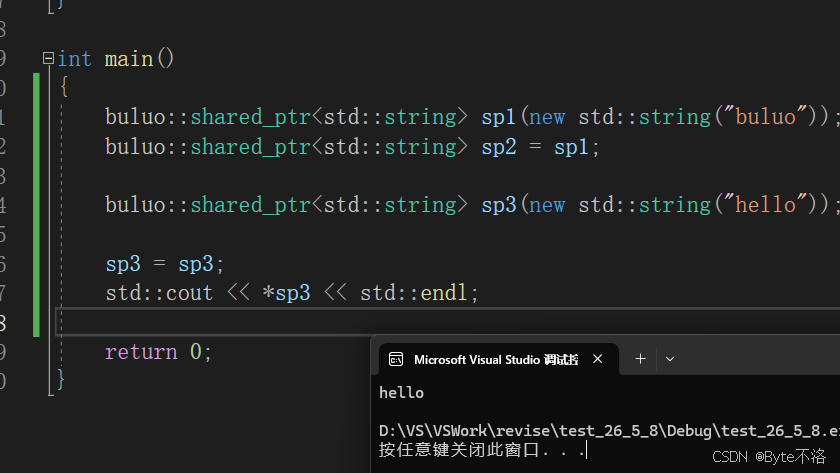Expand the terminal profile dropdown chevron

(x=670, y=359)
